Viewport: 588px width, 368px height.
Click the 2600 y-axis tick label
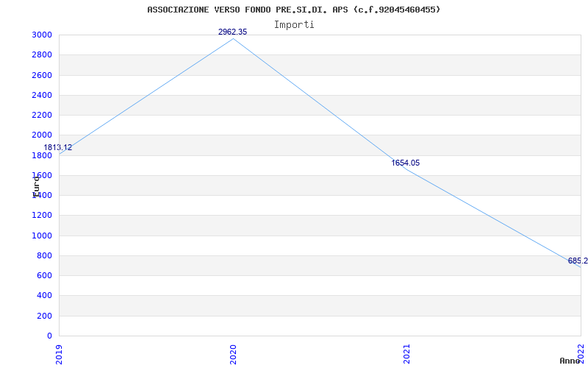coord(42,75)
